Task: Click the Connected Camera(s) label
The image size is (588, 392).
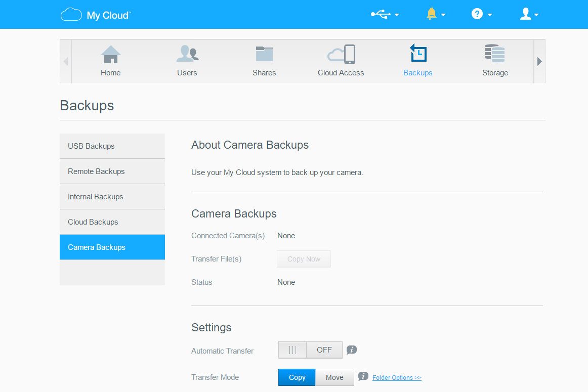Action: (x=228, y=236)
